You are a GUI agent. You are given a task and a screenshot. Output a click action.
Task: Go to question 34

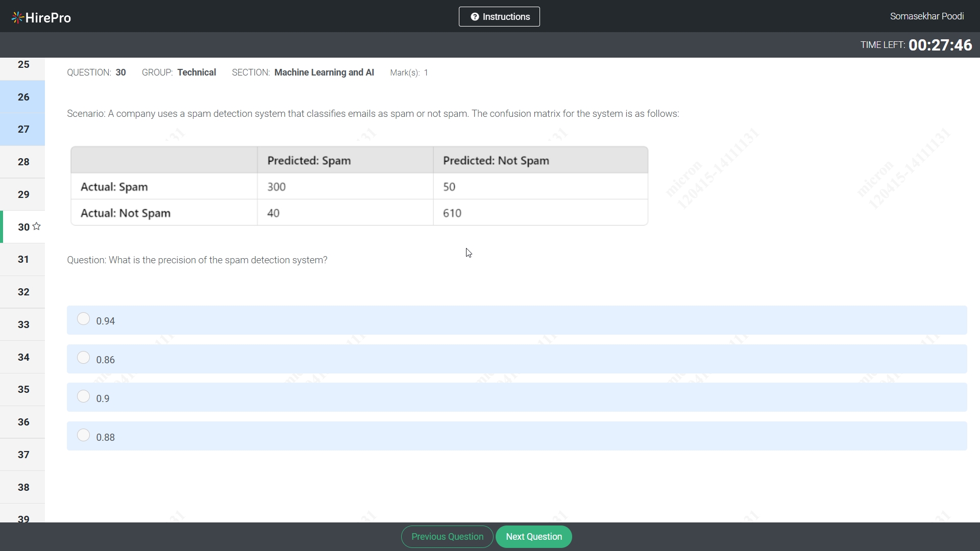(x=22, y=357)
